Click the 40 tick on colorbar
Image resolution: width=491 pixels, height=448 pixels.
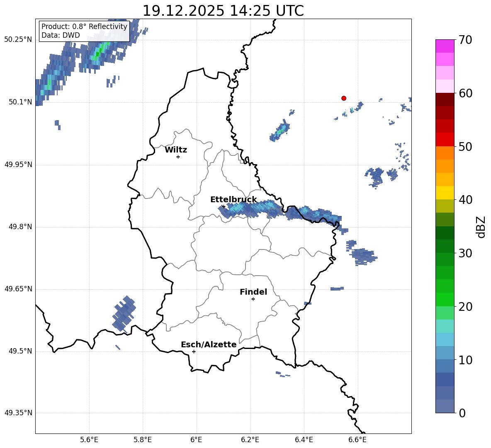point(465,200)
